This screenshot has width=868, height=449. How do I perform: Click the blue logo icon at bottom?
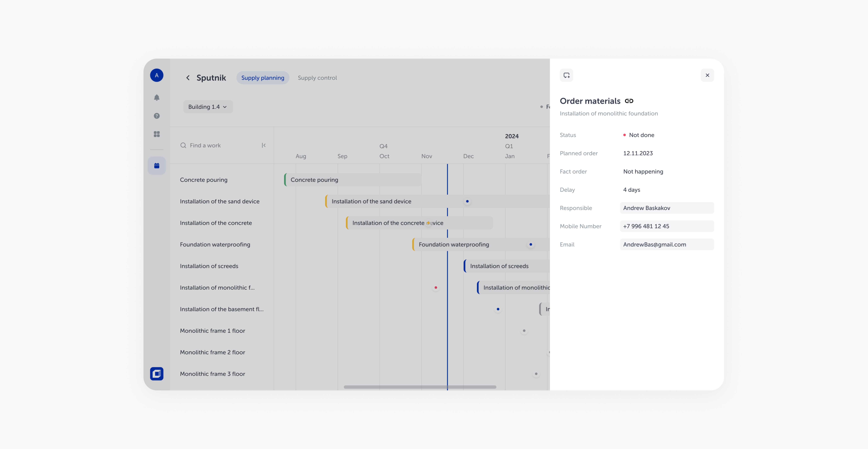[157, 374]
